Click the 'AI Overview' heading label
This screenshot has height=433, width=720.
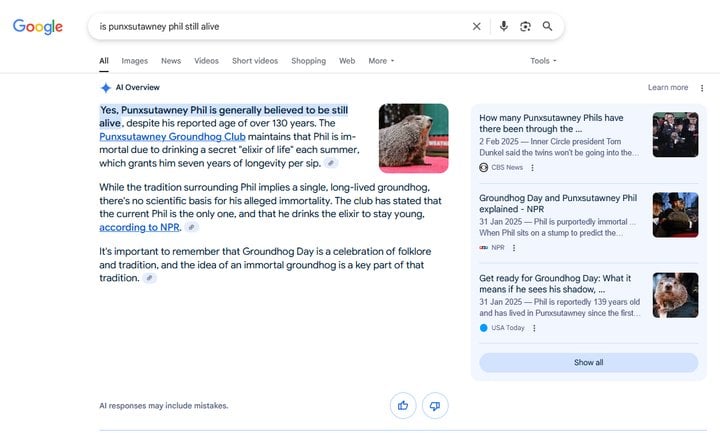[x=138, y=87]
